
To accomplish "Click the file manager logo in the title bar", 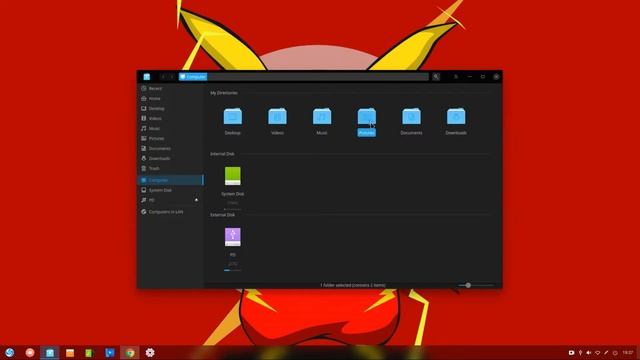I will 147,77.
